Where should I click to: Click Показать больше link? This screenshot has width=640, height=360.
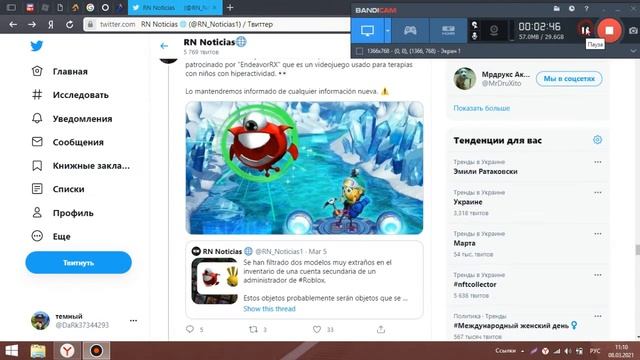pyautogui.click(x=482, y=108)
